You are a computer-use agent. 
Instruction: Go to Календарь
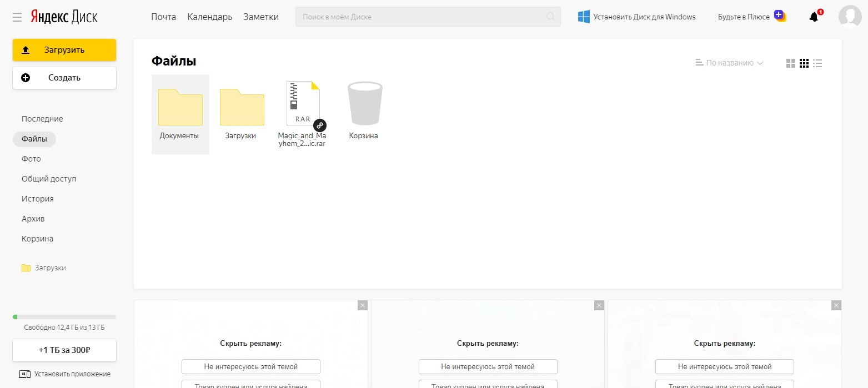pyautogui.click(x=210, y=17)
